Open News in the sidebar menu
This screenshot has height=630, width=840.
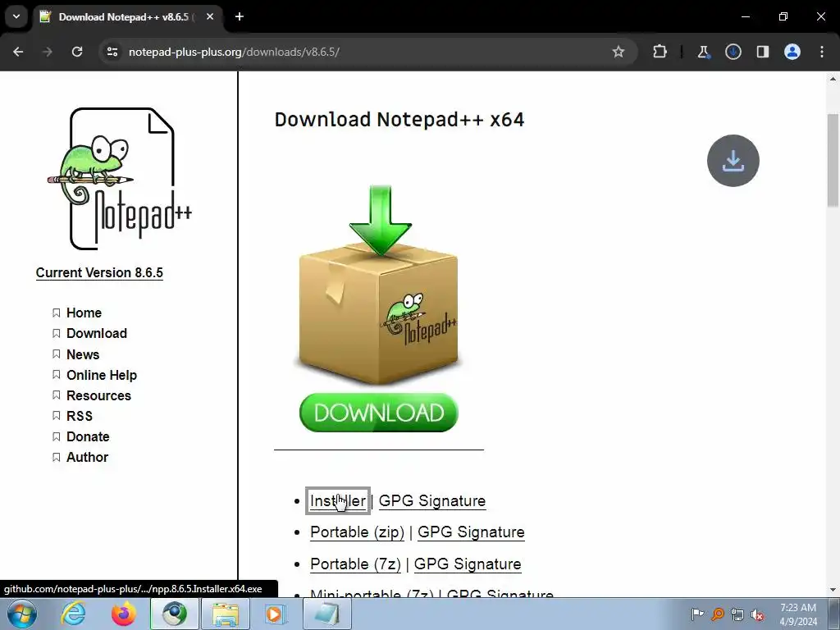[x=83, y=354]
